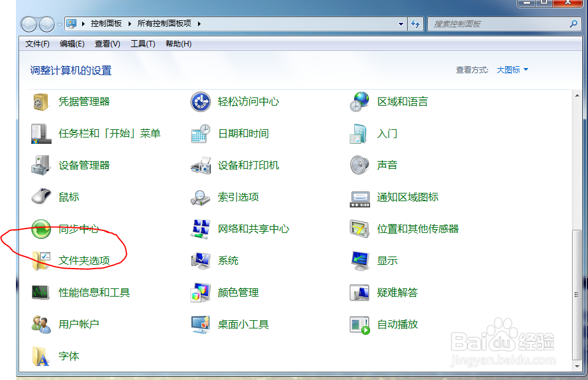Expand the 大图标 view mode dropdown
The width and height of the screenshot is (588, 380).
click(512, 70)
